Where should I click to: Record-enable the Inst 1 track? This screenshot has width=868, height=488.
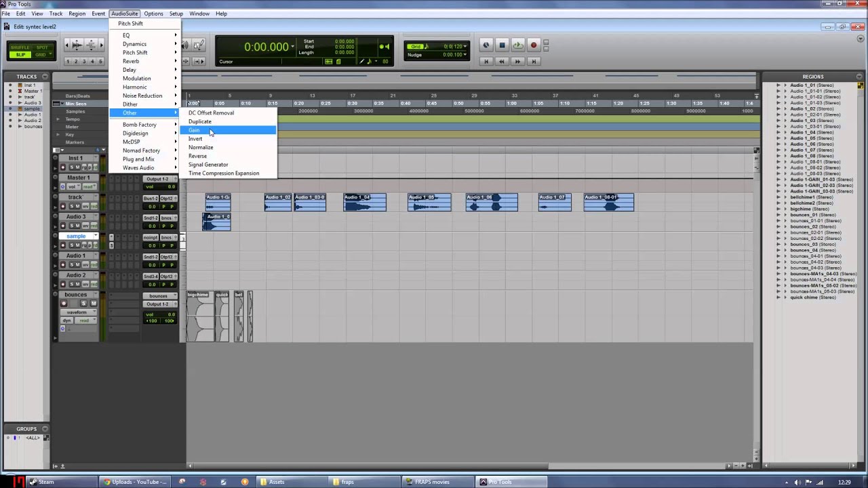coord(63,167)
